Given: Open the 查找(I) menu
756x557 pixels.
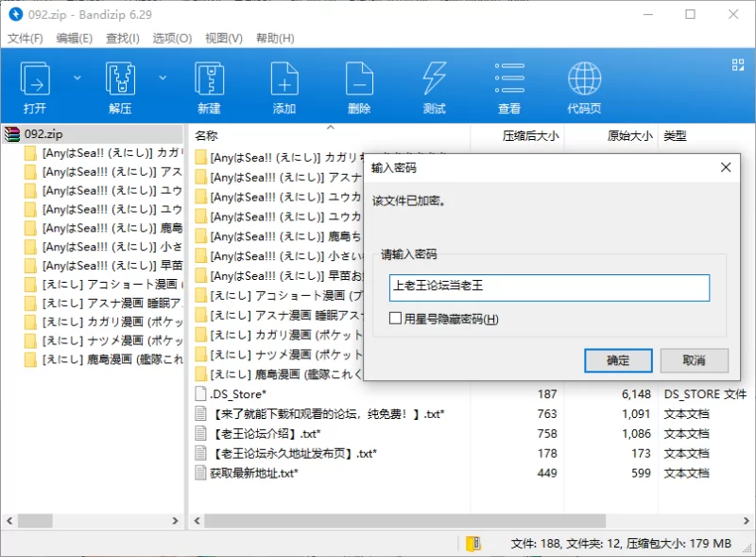Looking at the screenshot, I should point(123,38).
